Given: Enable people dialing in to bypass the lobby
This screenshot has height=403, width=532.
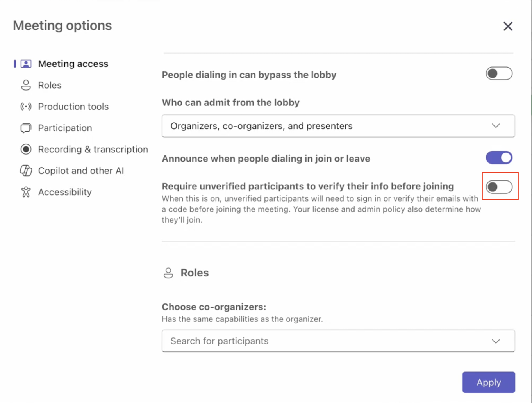Looking at the screenshot, I should pyautogui.click(x=499, y=73).
